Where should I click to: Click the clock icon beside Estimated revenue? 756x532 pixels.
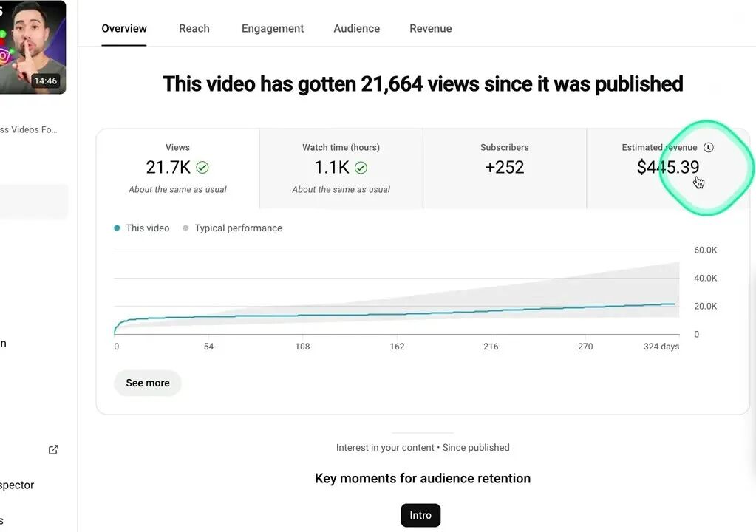click(x=709, y=147)
